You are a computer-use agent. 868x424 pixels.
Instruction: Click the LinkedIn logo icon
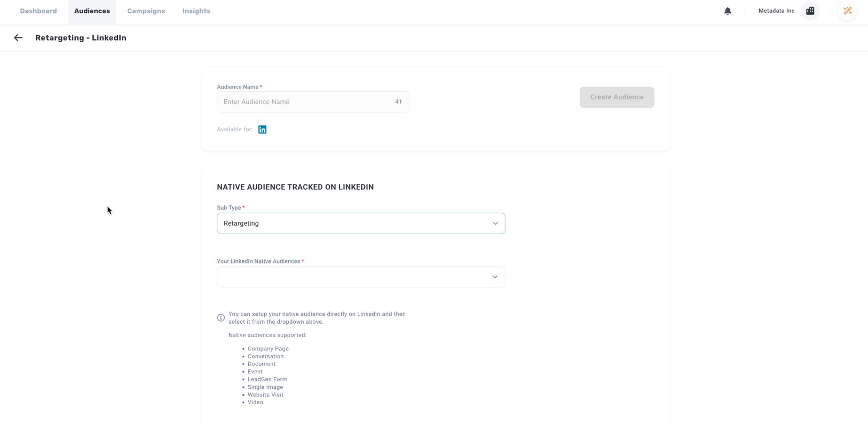click(x=262, y=130)
